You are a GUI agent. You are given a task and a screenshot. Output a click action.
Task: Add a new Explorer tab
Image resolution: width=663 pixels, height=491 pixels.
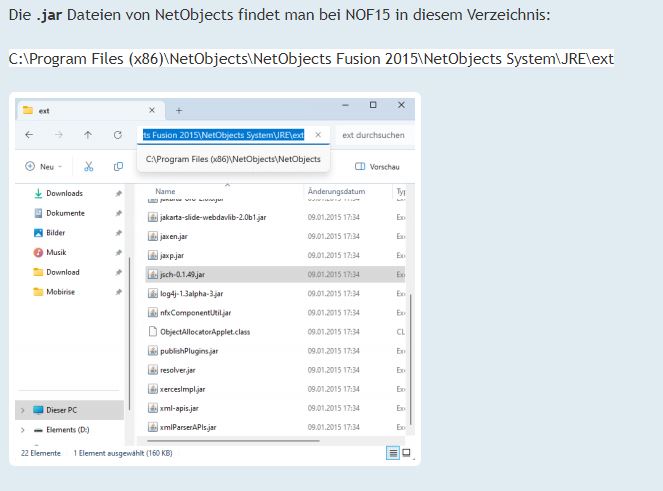179,110
